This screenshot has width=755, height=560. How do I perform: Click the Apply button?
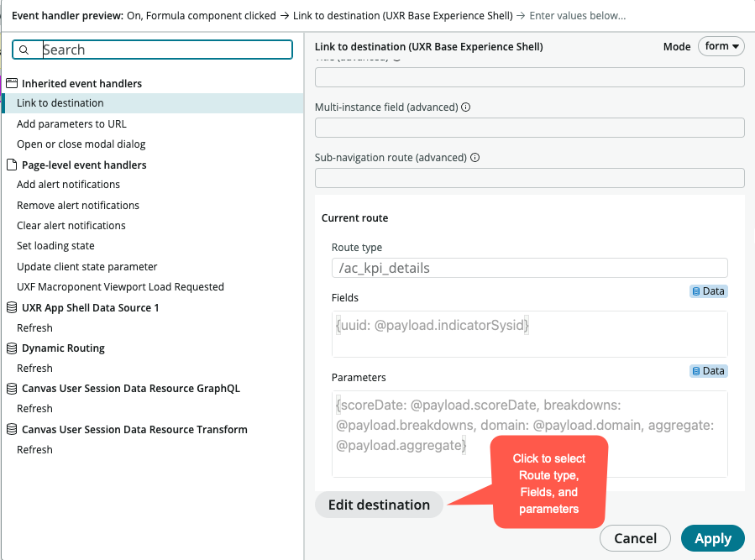point(712,539)
